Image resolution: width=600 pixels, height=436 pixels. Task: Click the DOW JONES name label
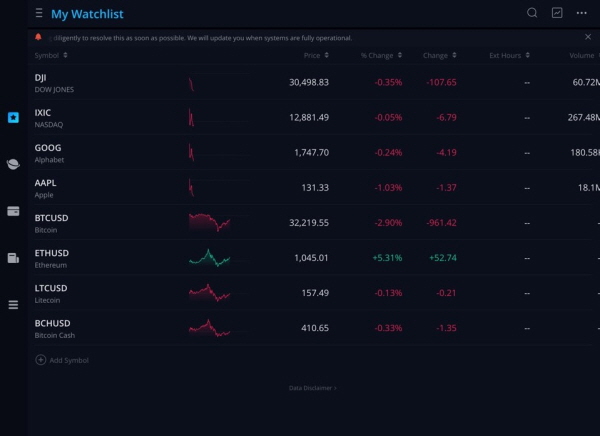point(54,90)
